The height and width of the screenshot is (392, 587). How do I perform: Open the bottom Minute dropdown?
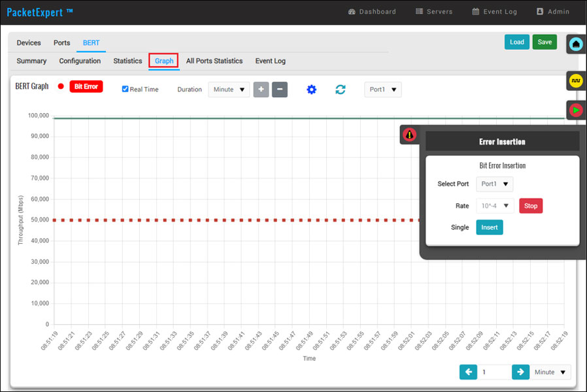[550, 372]
